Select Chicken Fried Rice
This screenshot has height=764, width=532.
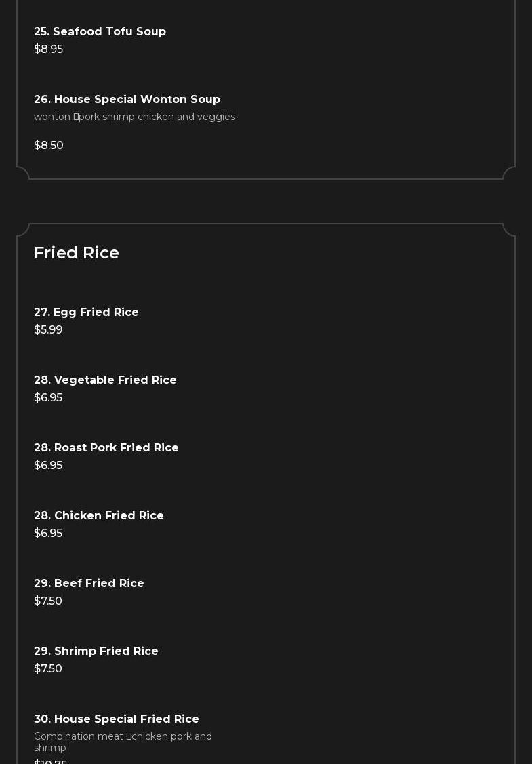point(99,516)
